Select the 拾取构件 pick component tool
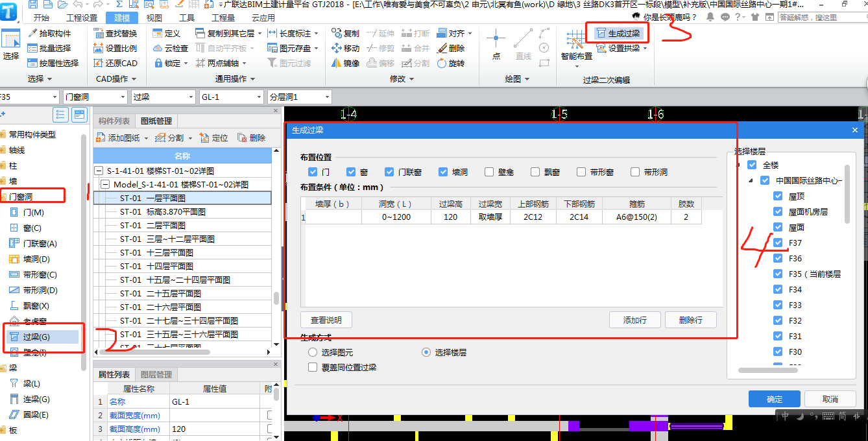 [x=49, y=33]
